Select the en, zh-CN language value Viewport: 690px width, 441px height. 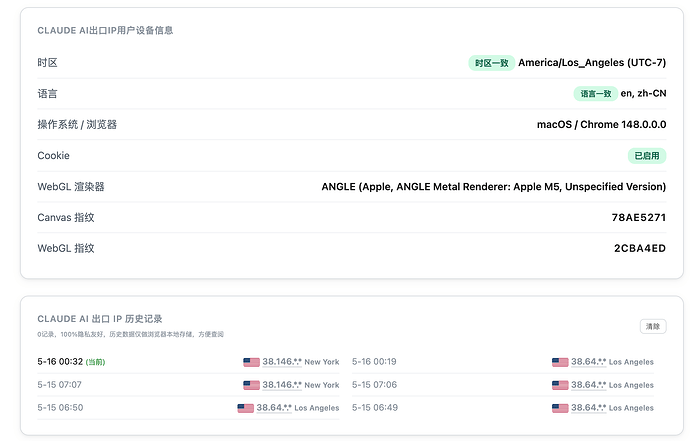[643, 93]
